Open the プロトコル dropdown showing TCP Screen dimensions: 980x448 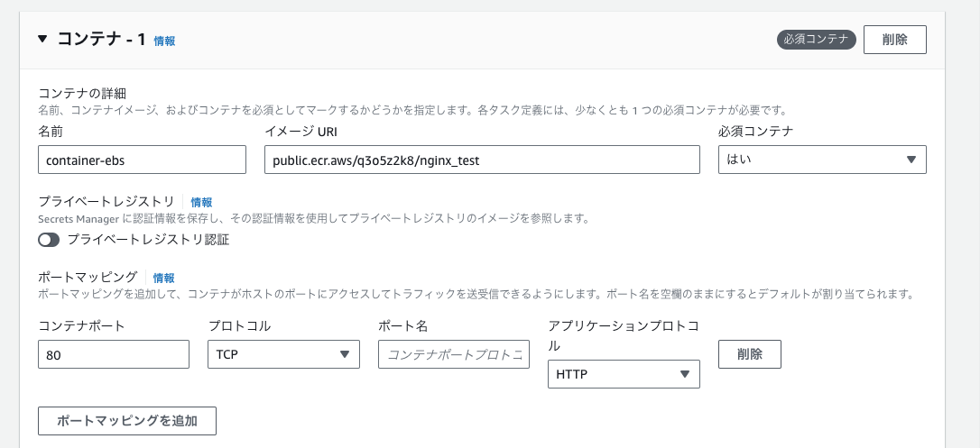pos(283,354)
